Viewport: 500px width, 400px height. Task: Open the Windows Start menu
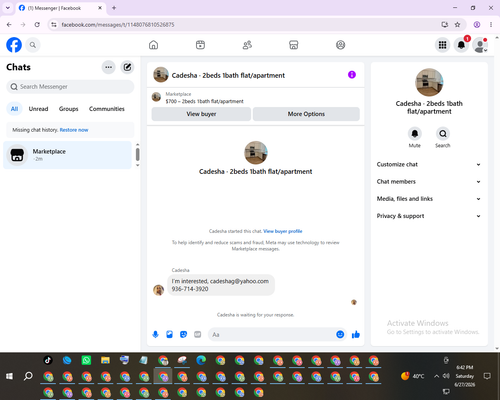10,376
